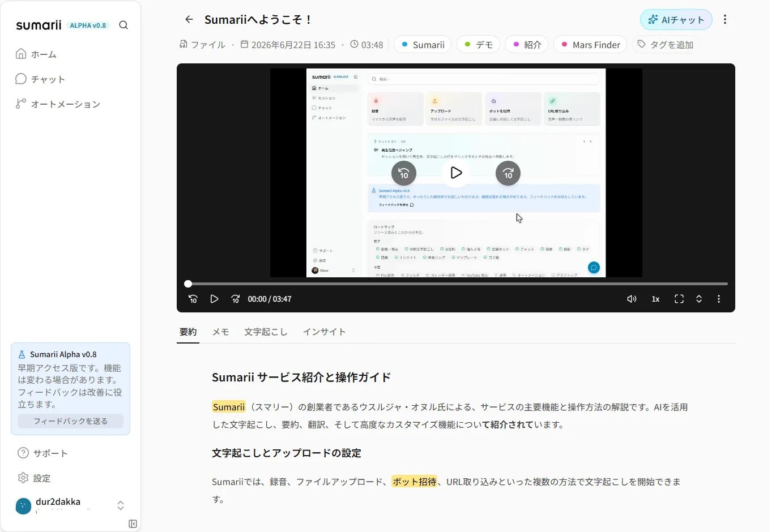Click the file date 2026年6月22日 16:35
The height and width of the screenshot is (532, 776).
288,45
